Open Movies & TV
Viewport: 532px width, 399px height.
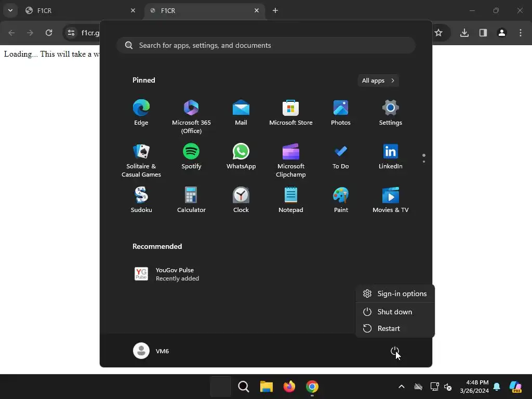tap(391, 200)
